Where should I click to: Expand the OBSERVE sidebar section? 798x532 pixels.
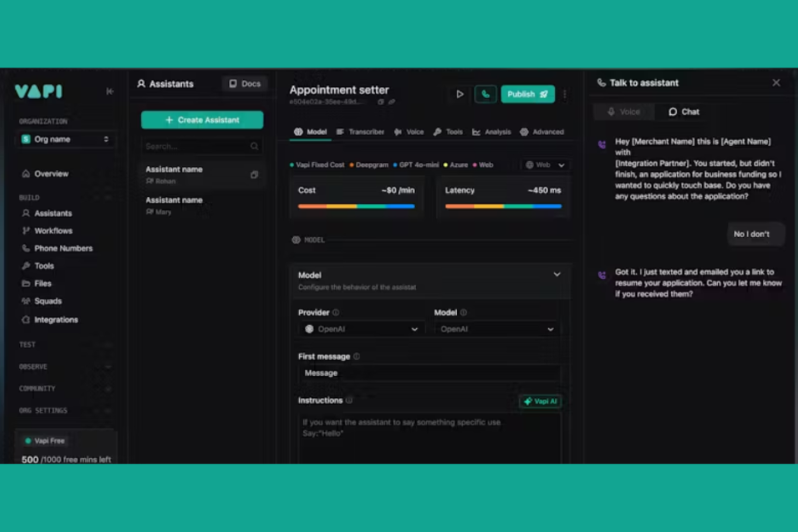65,367
